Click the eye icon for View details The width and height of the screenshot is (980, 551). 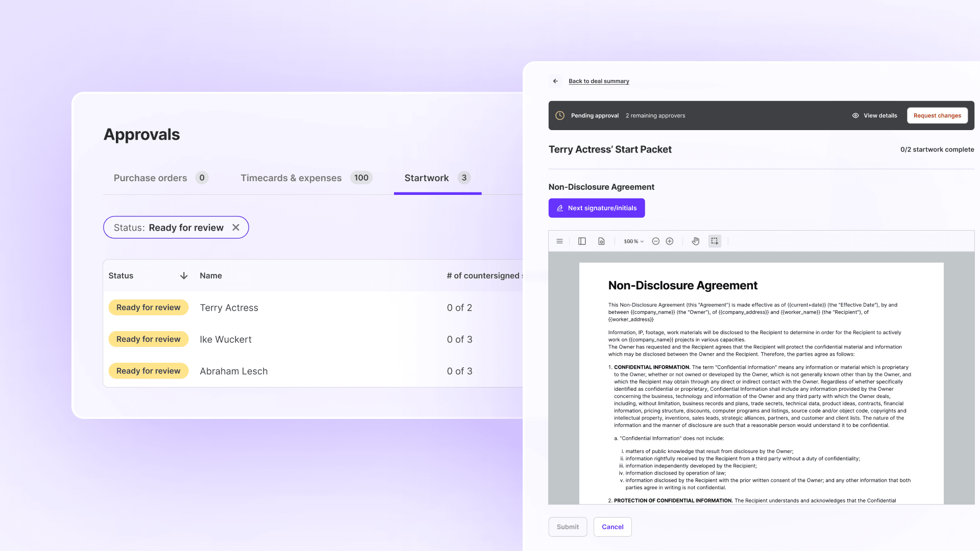coord(855,115)
